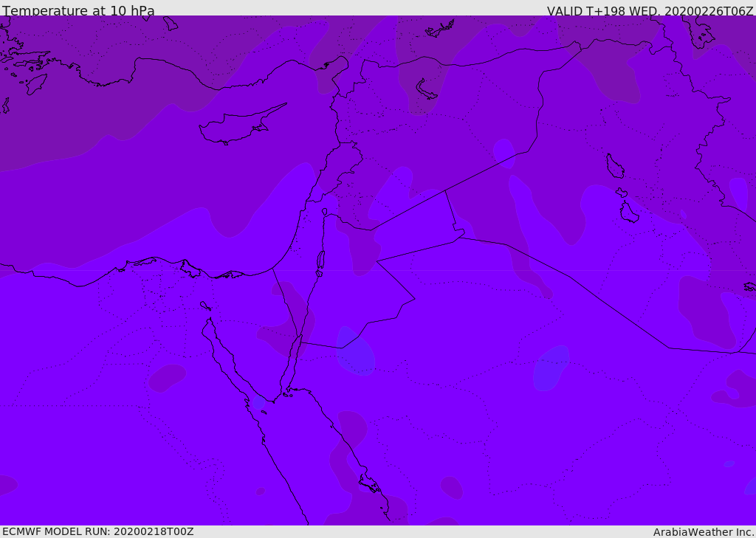
Task: Click the island of Cyprus on the map
Action: (241, 125)
